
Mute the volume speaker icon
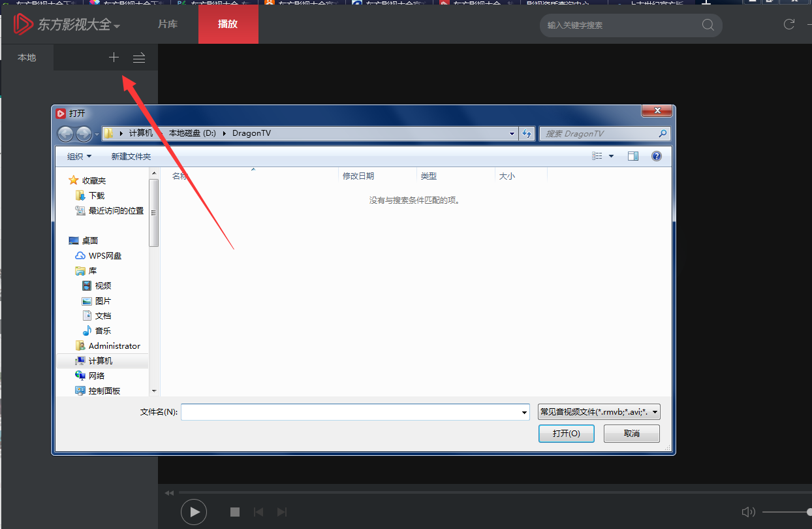pyautogui.click(x=748, y=512)
